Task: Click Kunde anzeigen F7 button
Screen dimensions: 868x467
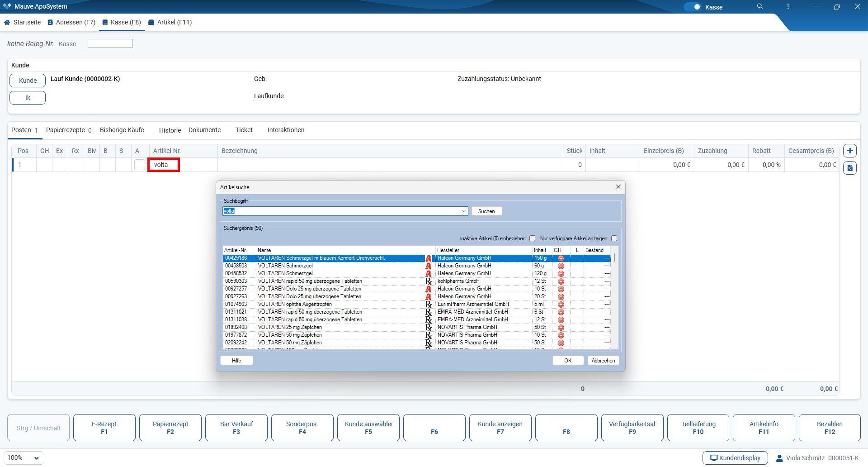Action: coord(500,428)
